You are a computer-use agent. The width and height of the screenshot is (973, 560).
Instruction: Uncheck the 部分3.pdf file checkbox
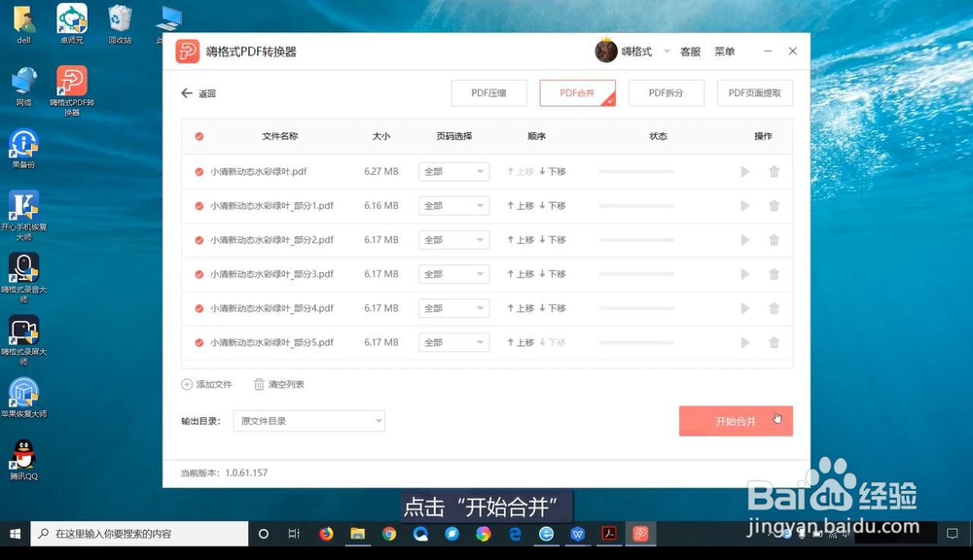click(x=199, y=274)
